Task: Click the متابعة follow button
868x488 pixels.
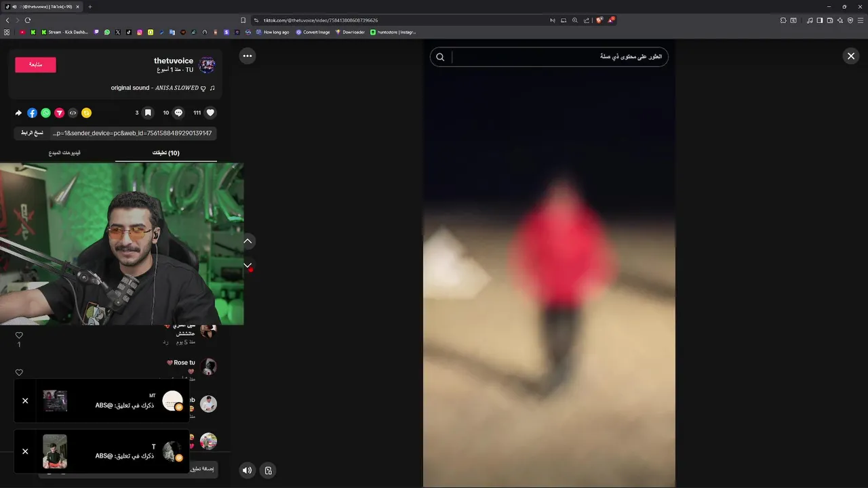Action: coord(35,64)
